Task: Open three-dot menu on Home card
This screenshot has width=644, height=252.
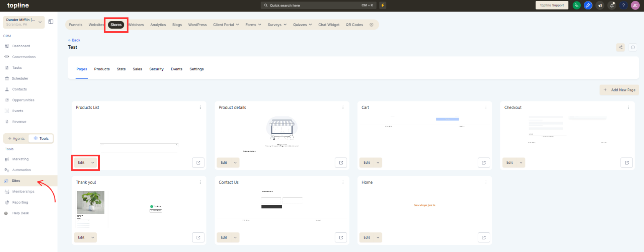Action: (x=486, y=182)
